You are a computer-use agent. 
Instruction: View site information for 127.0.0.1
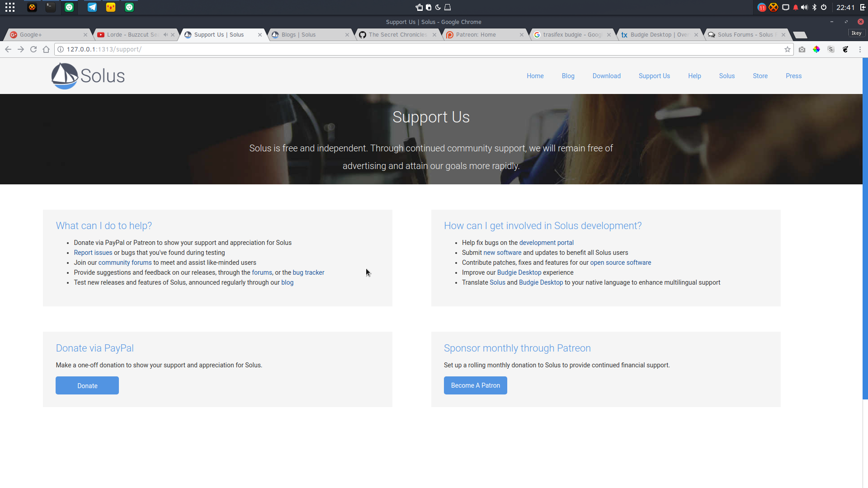(x=61, y=49)
